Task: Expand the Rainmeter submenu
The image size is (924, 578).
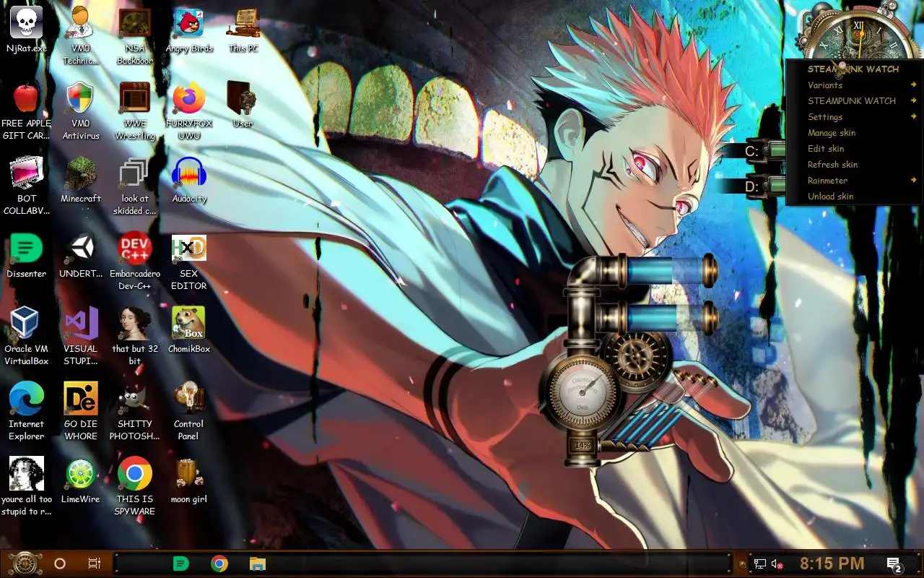Action: (854, 180)
